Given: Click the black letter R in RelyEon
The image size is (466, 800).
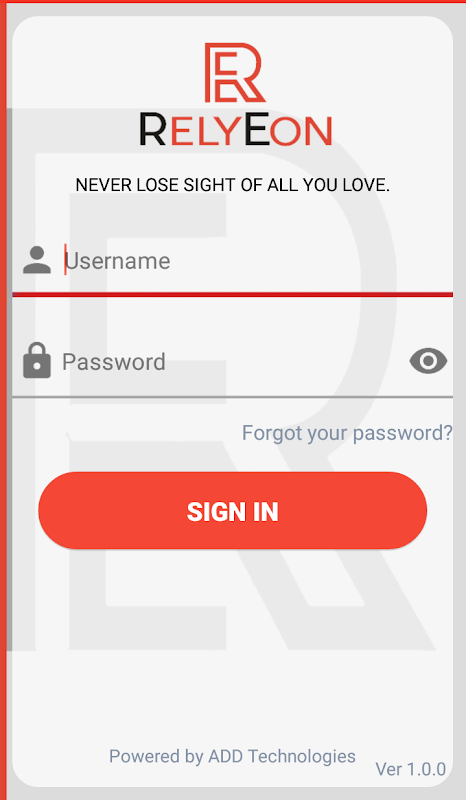Looking at the screenshot, I should (152, 130).
